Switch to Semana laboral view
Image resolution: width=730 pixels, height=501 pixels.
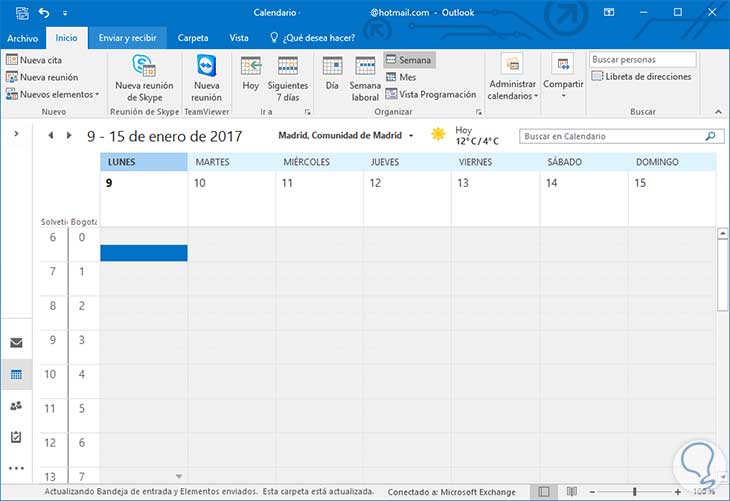point(365,78)
